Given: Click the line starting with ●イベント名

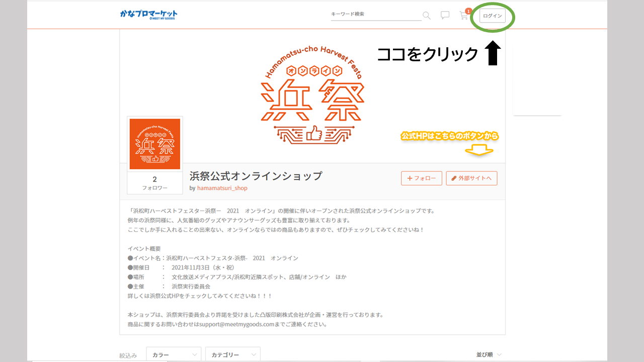Looking at the screenshot, I should (213, 258).
